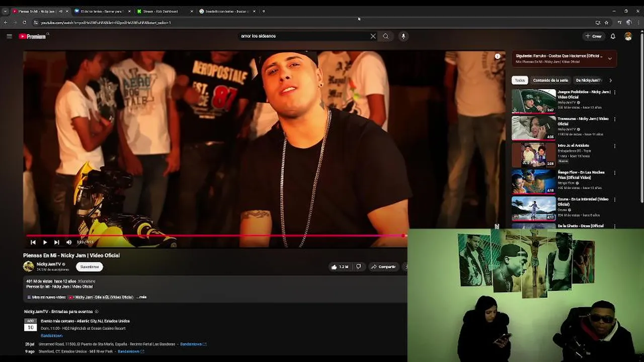
Task: Click the magnifier search button
Action: [386, 36]
